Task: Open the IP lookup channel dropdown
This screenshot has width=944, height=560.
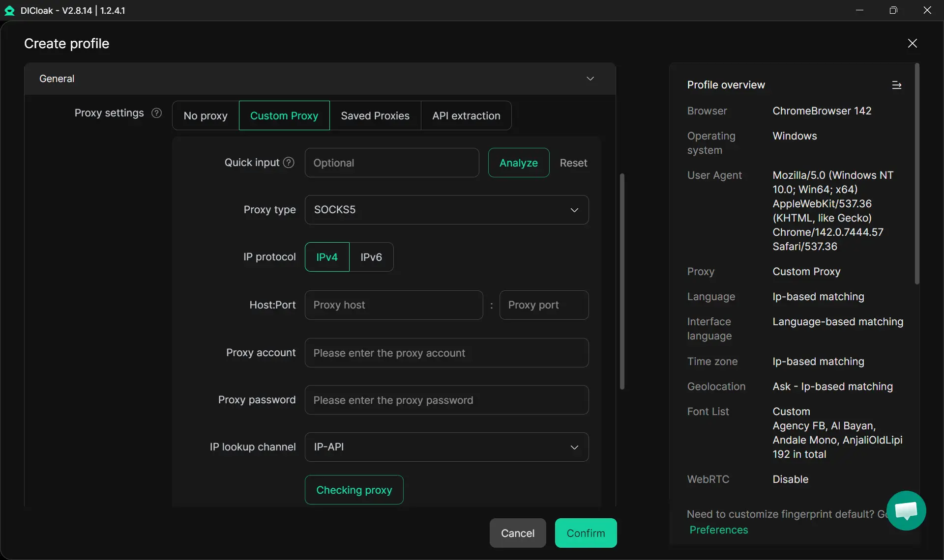Action: [x=446, y=447]
